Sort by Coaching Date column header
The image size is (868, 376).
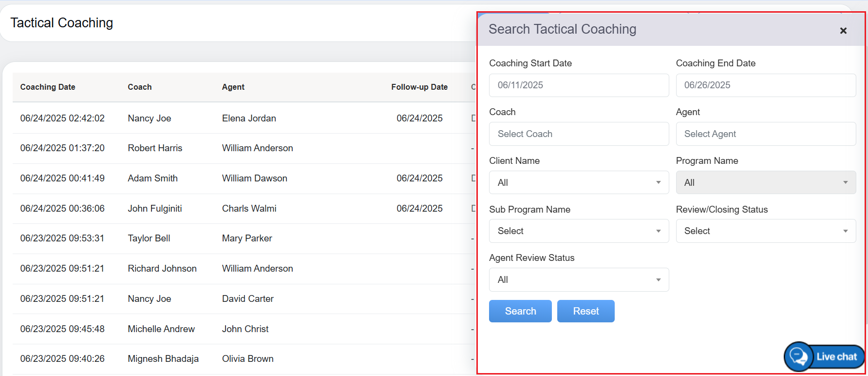48,87
